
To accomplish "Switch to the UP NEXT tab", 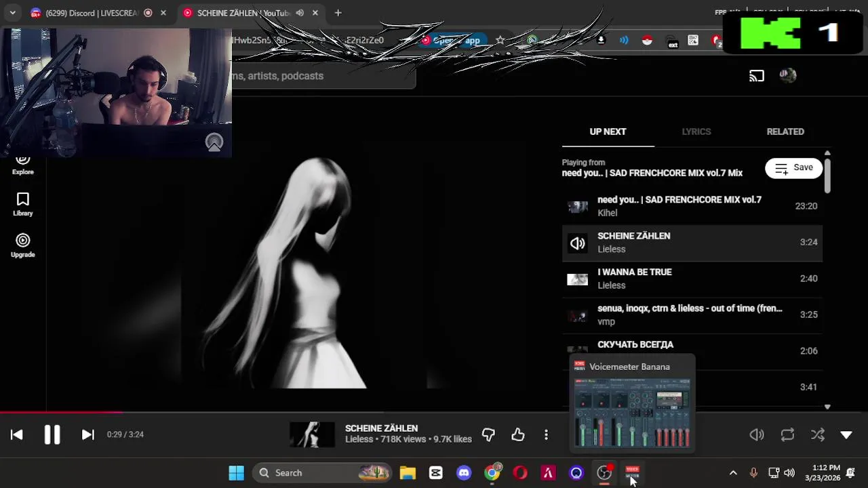I will [x=608, y=131].
